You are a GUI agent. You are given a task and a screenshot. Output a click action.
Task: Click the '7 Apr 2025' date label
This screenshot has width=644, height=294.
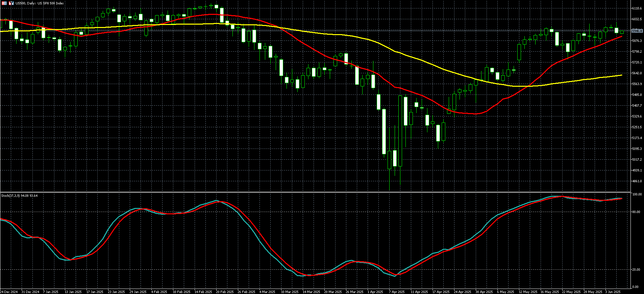tap(397, 292)
